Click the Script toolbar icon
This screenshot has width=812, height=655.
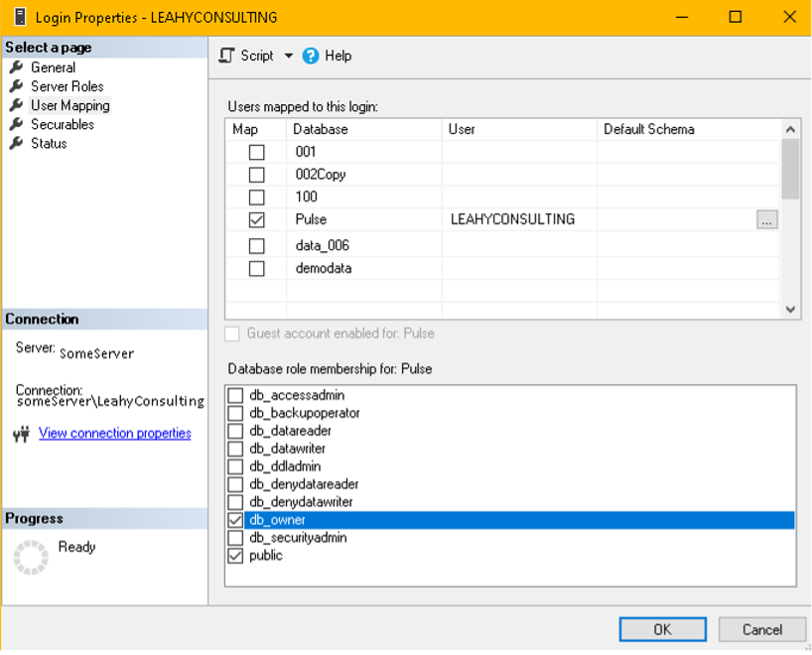[226, 56]
